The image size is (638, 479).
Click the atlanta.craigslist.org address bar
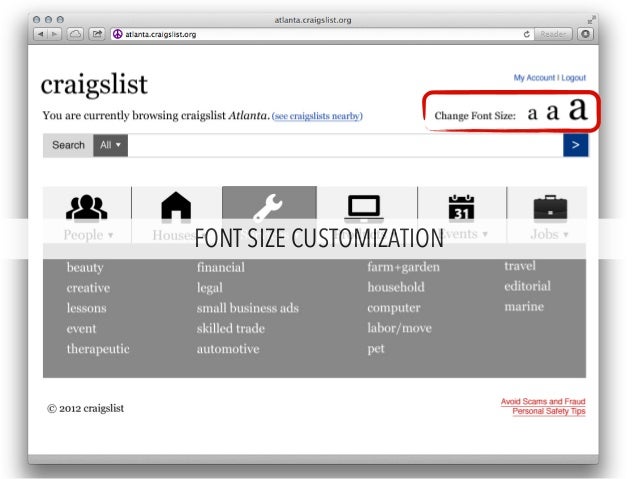tap(319, 34)
